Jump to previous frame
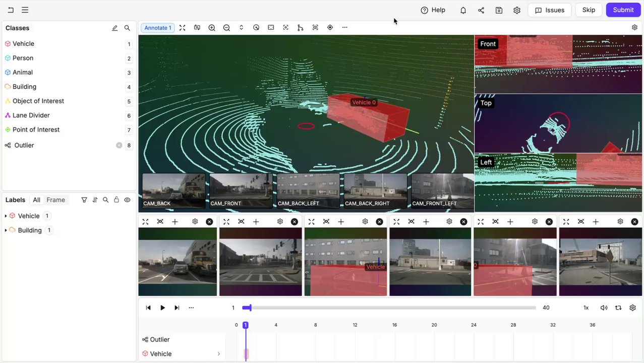Screen dimensions: 644x363 pyautogui.click(x=148, y=308)
